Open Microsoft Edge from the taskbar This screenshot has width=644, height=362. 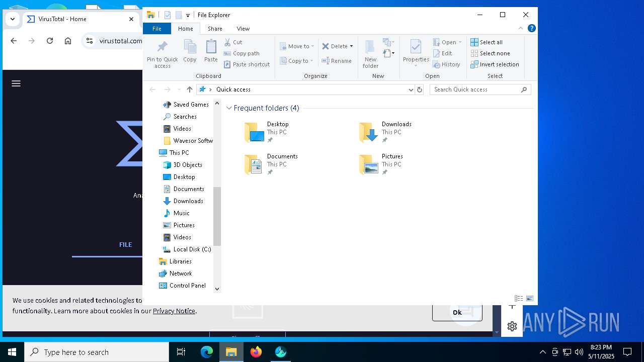(207, 352)
